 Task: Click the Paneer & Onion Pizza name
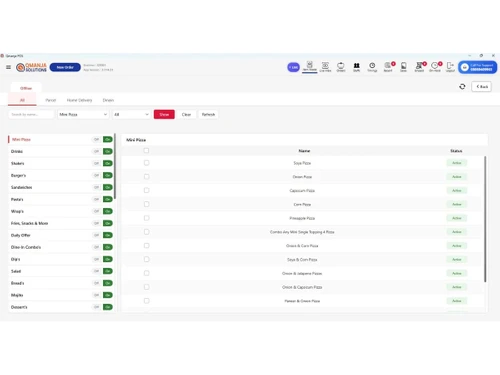coord(302,301)
